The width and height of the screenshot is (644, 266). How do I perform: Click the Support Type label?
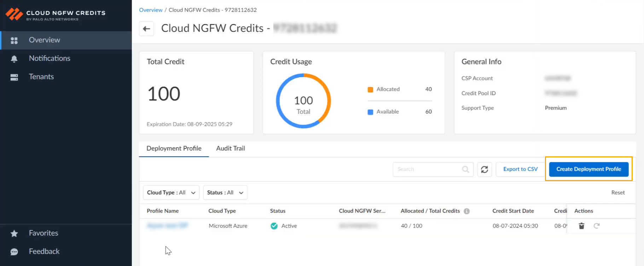coord(477,108)
